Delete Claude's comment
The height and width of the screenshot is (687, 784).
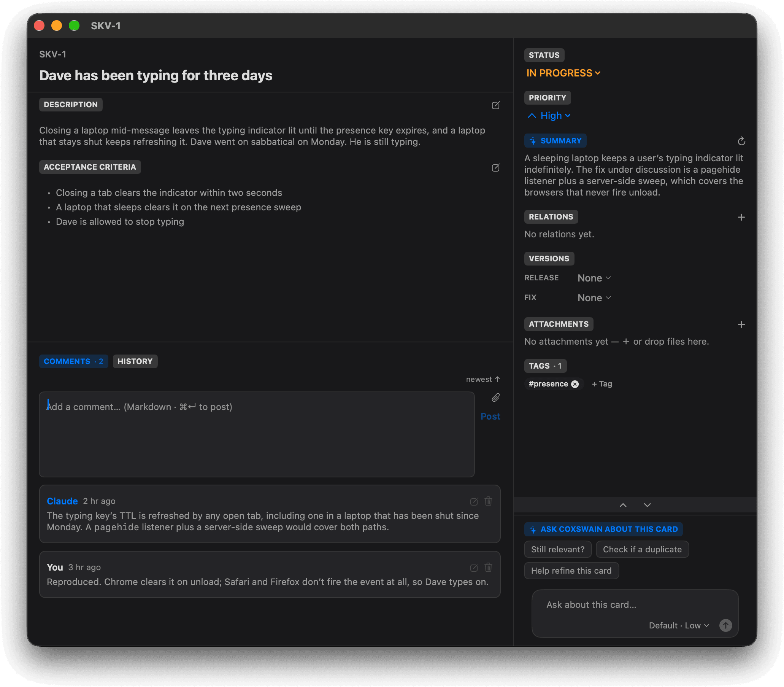[x=488, y=501]
